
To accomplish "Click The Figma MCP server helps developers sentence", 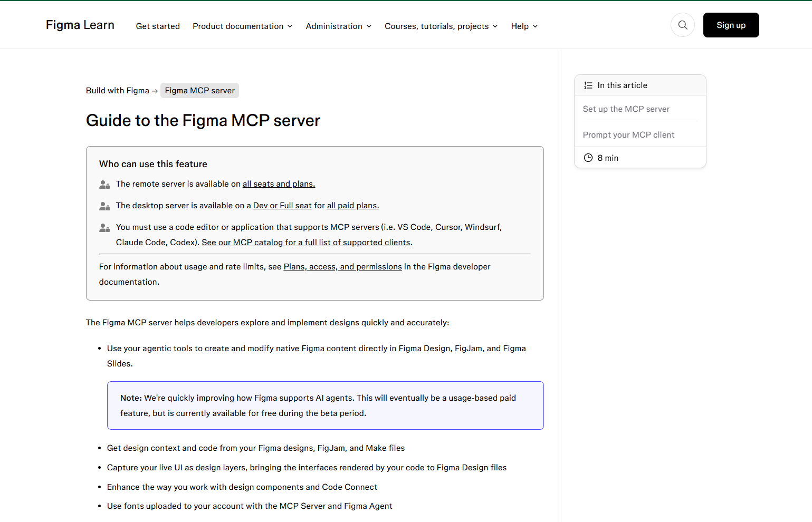I will (x=268, y=323).
